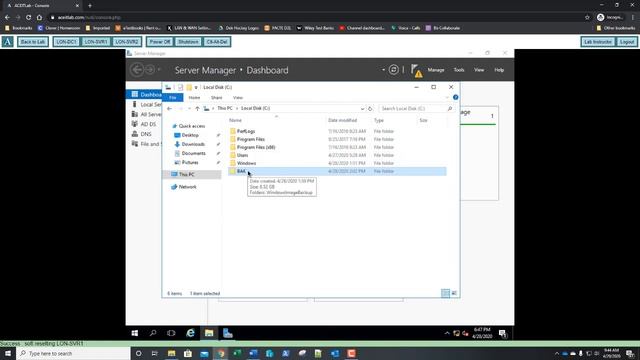
Task: Open the View ribbon tab in Explorer
Action: pos(238,98)
